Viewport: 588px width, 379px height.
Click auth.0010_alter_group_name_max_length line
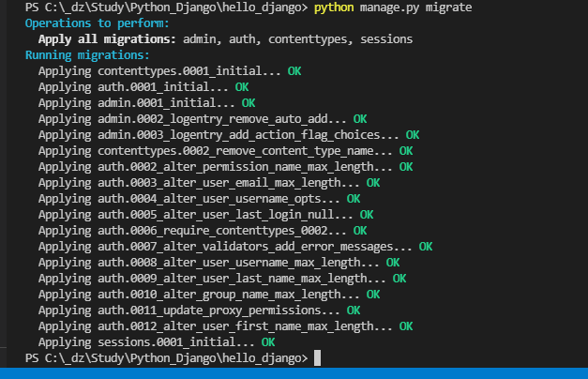click(x=209, y=295)
